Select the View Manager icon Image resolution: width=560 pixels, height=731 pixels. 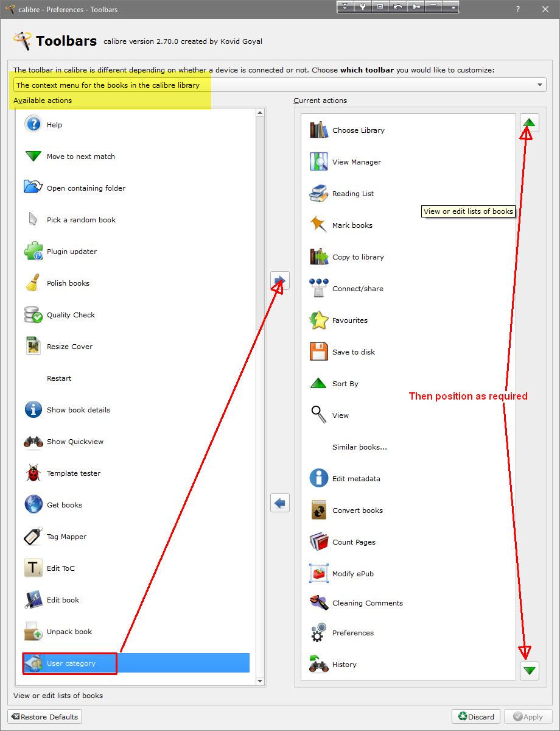coord(318,161)
